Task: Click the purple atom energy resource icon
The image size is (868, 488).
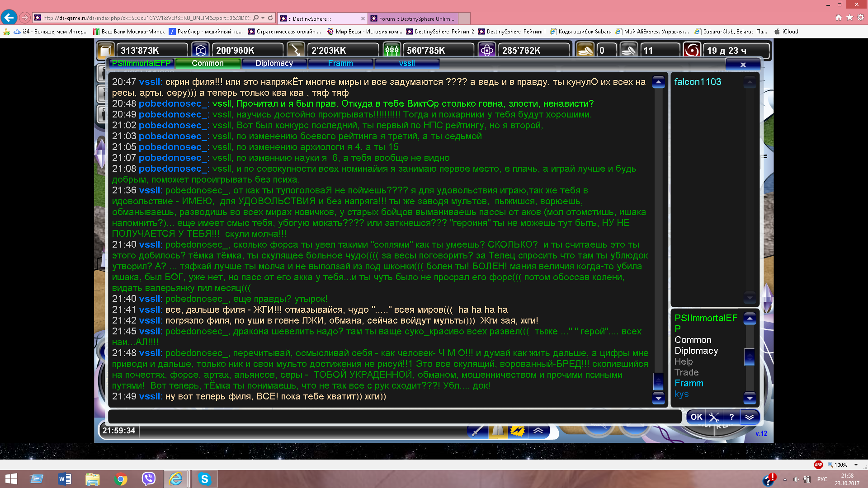Action: point(487,50)
